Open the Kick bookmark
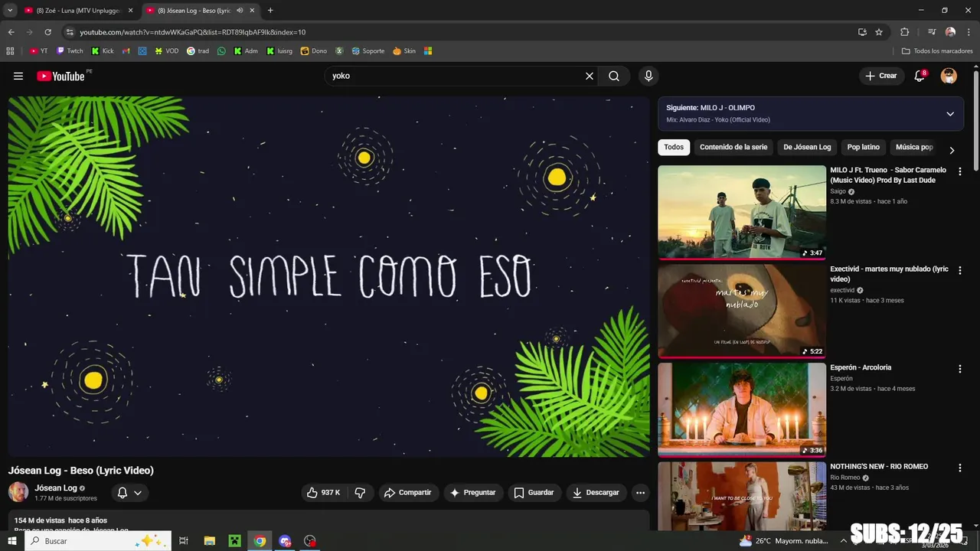 click(x=103, y=51)
